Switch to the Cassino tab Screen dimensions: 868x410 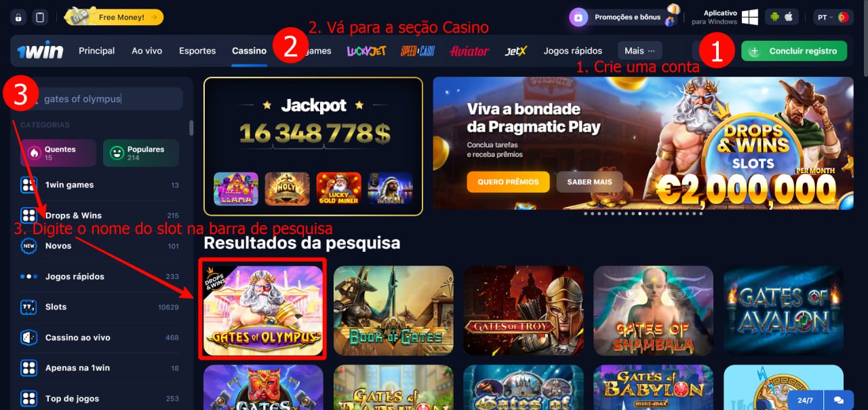(x=249, y=51)
